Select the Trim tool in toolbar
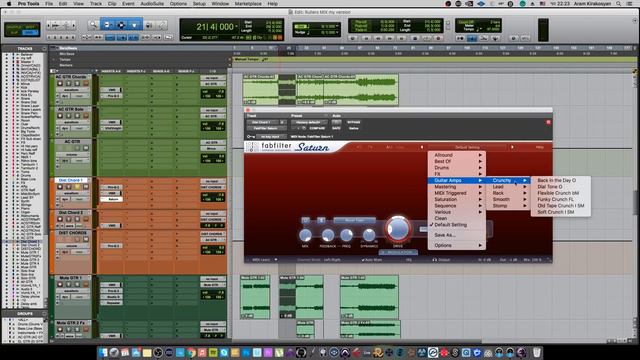 (107, 25)
